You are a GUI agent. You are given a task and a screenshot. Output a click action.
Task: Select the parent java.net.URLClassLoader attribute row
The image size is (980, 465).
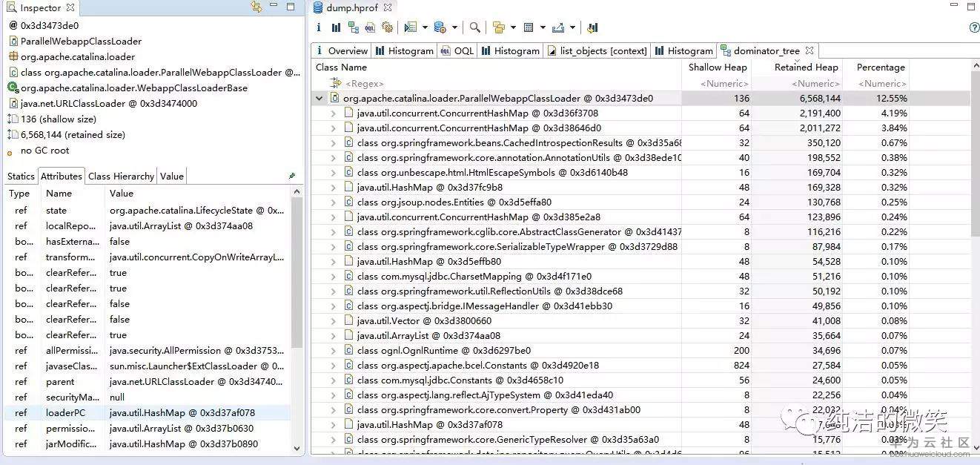click(146, 381)
